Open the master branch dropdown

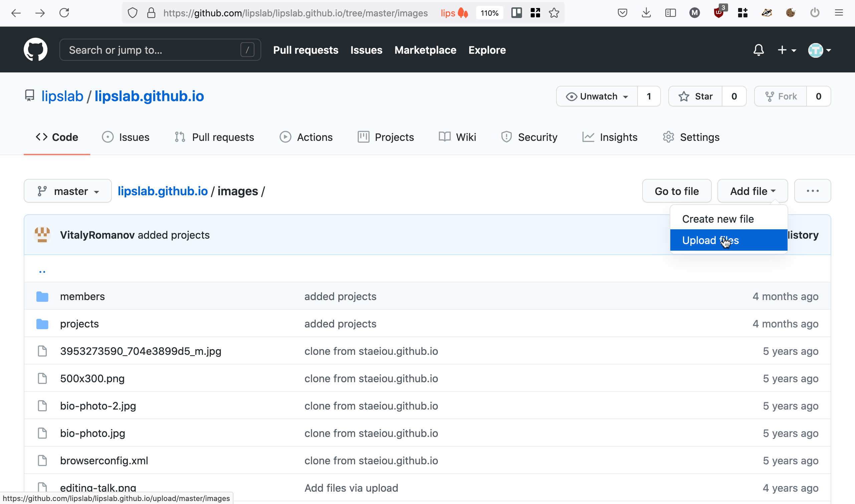point(67,191)
